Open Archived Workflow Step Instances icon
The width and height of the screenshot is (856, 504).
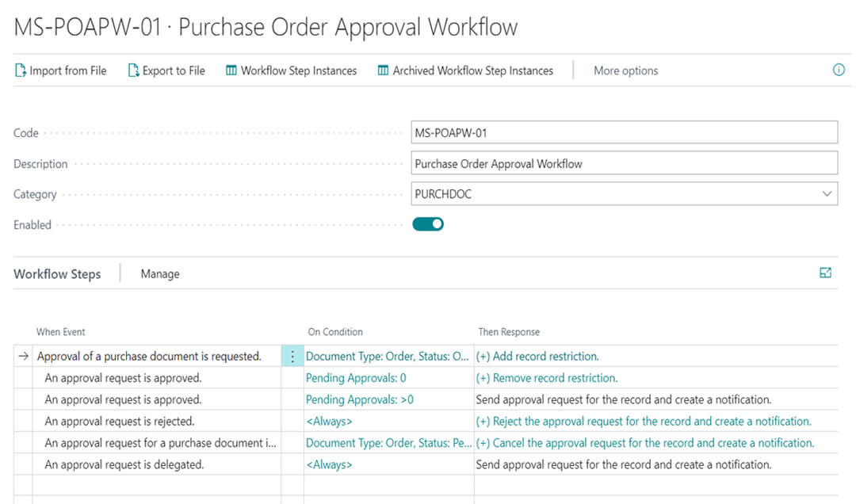tap(384, 71)
